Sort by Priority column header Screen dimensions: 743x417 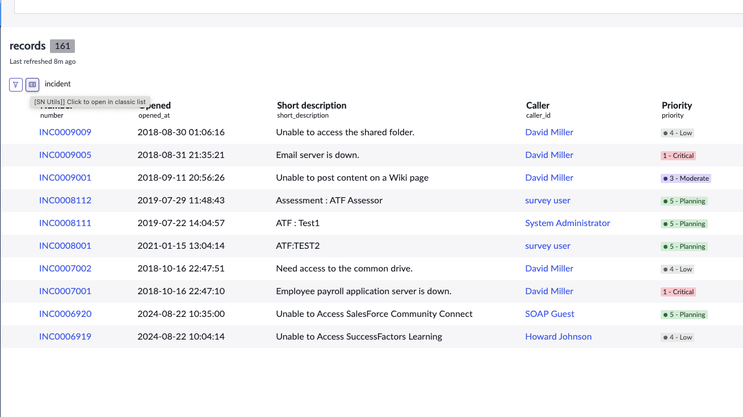[x=676, y=105]
